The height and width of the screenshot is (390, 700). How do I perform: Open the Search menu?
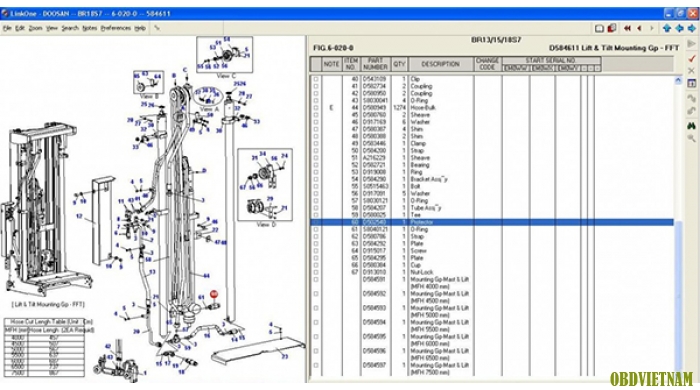coord(70,28)
